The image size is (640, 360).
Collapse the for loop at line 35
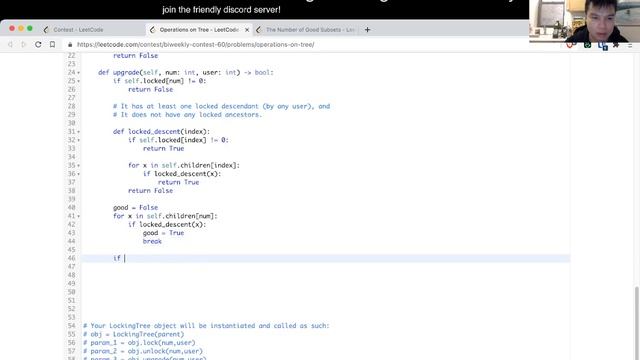tap(78, 166)
